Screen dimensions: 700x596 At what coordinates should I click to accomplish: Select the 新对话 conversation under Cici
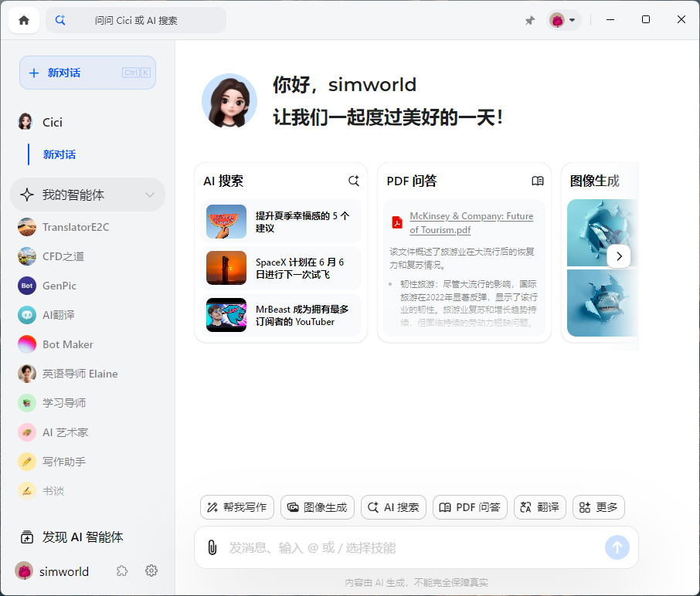tap(59, 154)
